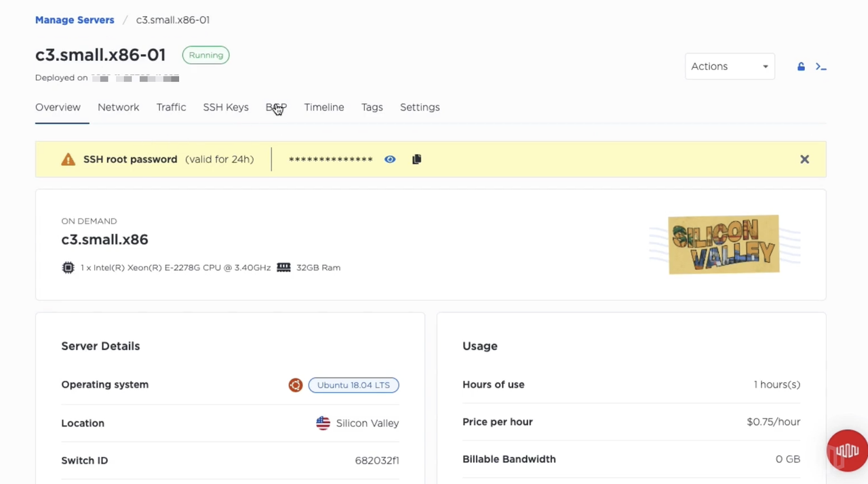868x484 pixels.
Task: Click the c3.small.x86 plan heading
Action: (x=104, y=239)
